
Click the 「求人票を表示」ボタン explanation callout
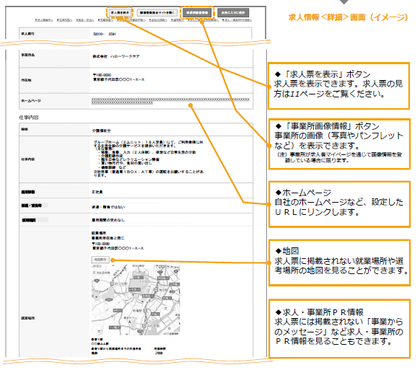click(339, 86)
